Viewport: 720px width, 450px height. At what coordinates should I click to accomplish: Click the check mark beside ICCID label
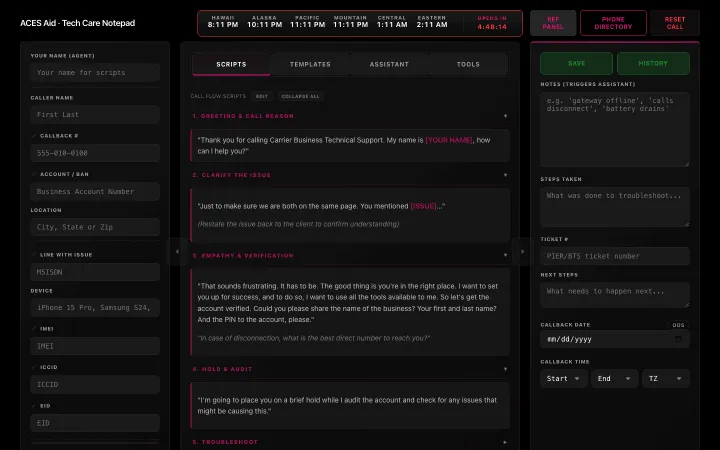coord(34,367)
